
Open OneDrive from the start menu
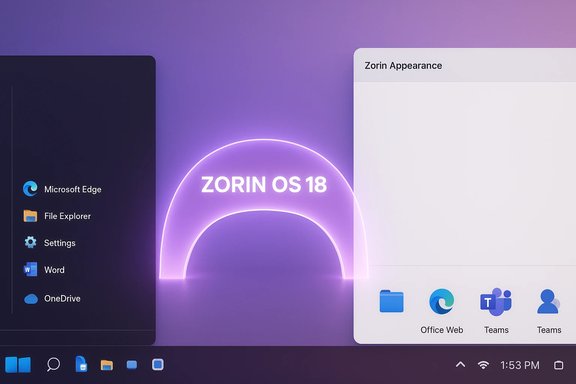pos(52,298)
